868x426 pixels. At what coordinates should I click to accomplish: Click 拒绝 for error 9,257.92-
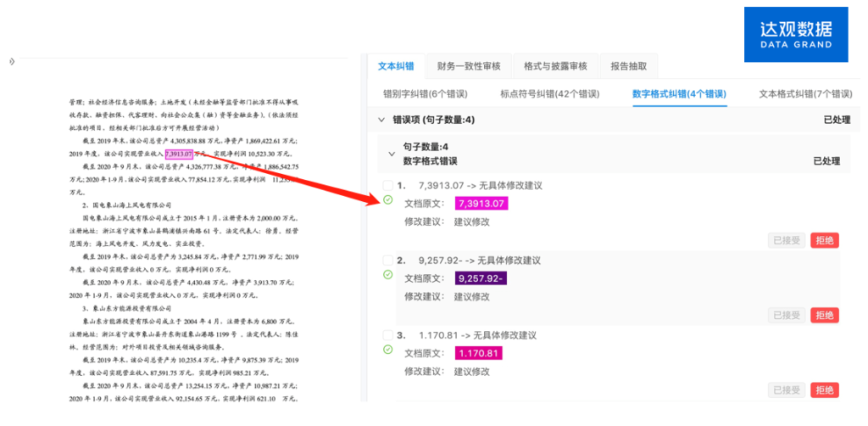[824, 315]
